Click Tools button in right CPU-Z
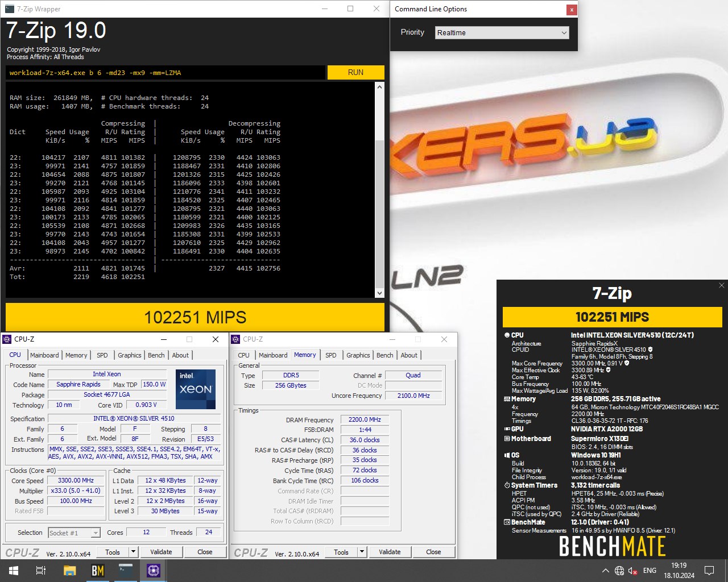Viewport: 728px width, 582px height. (341, 552)
